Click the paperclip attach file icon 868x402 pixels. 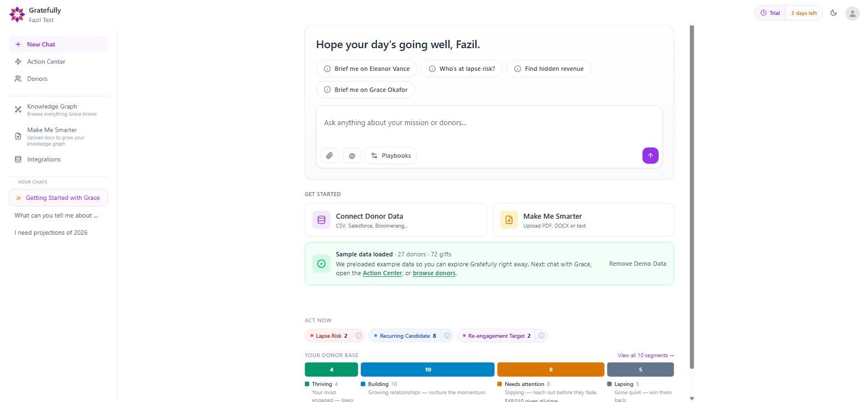[x=329, y=156]
